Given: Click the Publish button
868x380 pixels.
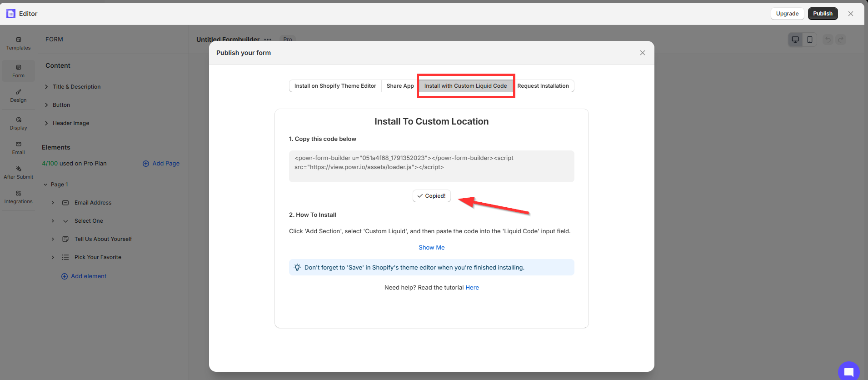Looking at the screenshot, I should pyautogui.click(x=823, y=14).
